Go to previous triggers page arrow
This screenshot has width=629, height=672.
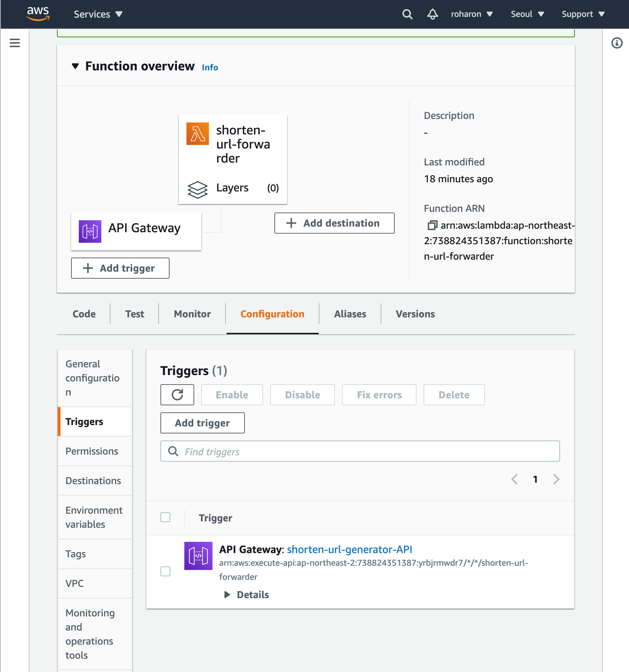(x=515, y=479)
